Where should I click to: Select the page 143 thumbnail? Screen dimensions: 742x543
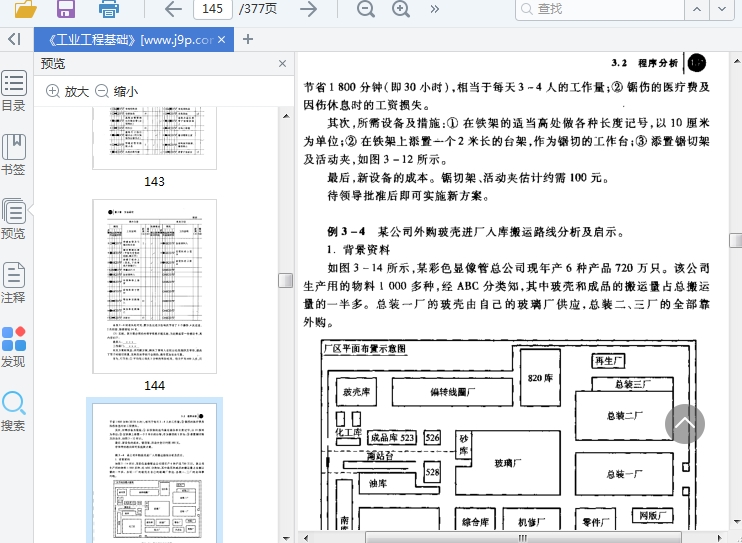point(154,138)
